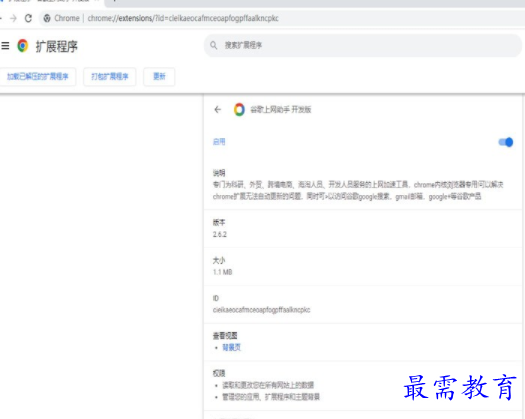
Task: Click the 加载已解压的扩展程序 button
Action: (38, 77)
